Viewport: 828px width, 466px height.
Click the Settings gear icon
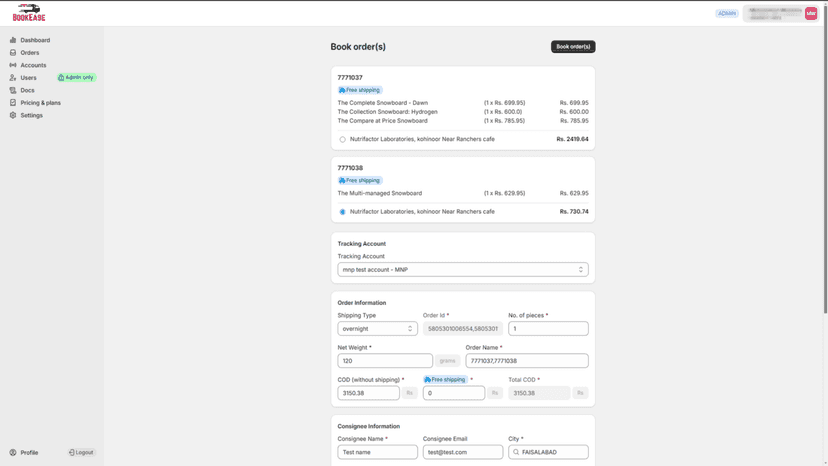click(x=13, y=115)
